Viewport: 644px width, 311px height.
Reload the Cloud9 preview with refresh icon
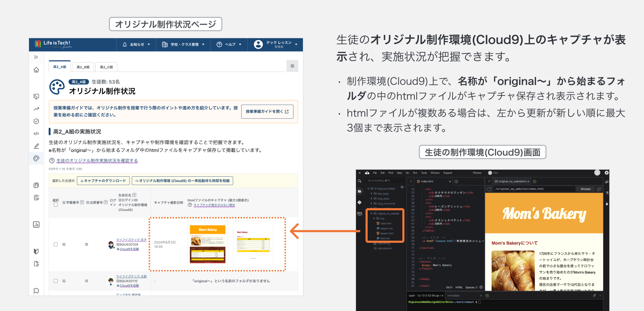[489, 189]
